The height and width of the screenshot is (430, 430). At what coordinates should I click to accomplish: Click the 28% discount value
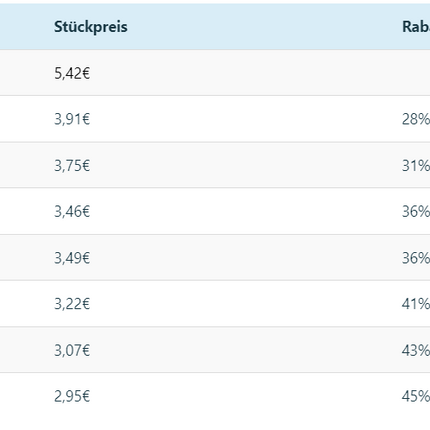click(416, 119)
